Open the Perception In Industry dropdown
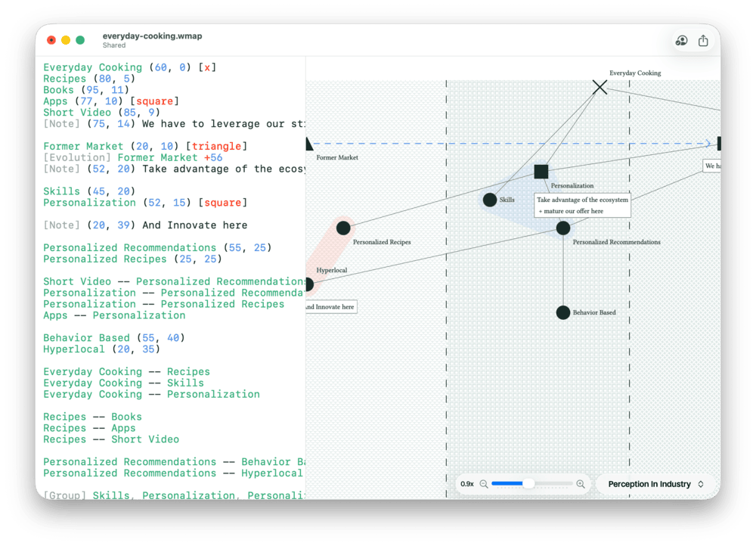Viewport: 756px width, 546px height. [x=655, y=483]
